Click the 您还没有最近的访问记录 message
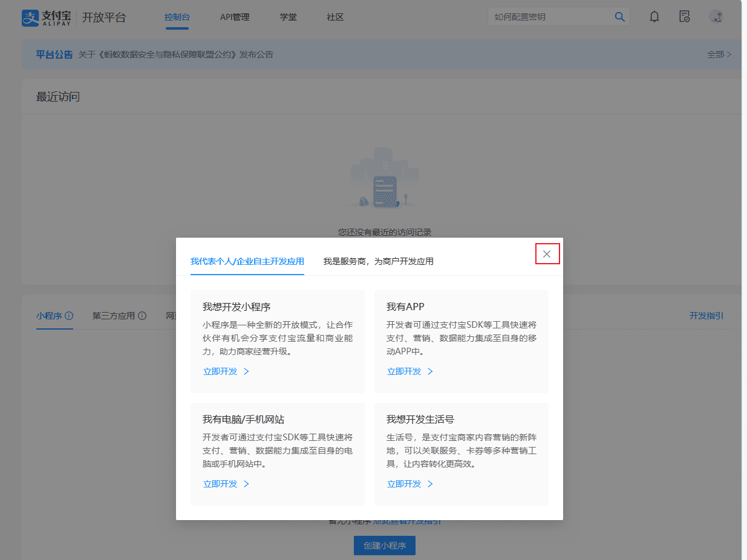747x560 pixels. [385, 232]
